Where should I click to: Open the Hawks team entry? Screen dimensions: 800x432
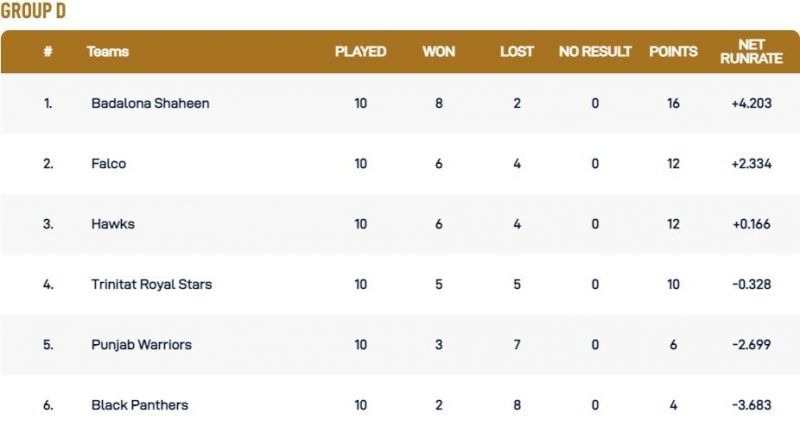(112, 224)
